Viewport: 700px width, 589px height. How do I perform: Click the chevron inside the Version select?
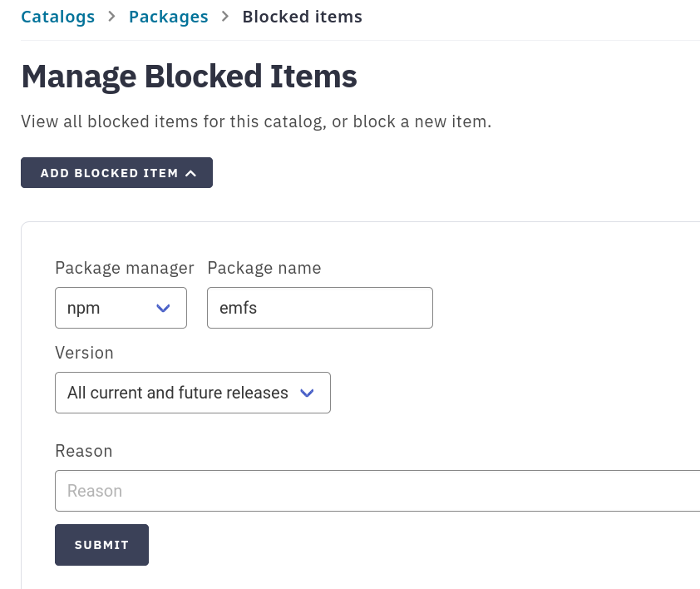tap(307, 392)
